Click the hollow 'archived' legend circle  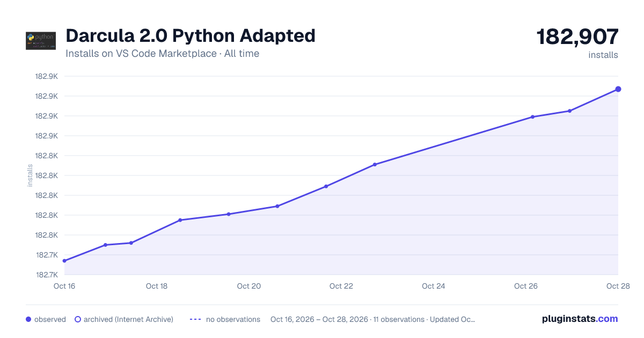point(78,319)
